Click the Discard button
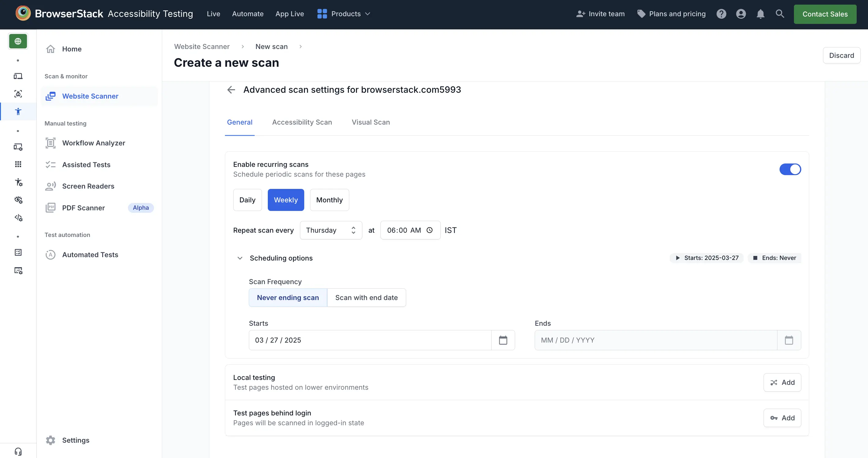 841,55
